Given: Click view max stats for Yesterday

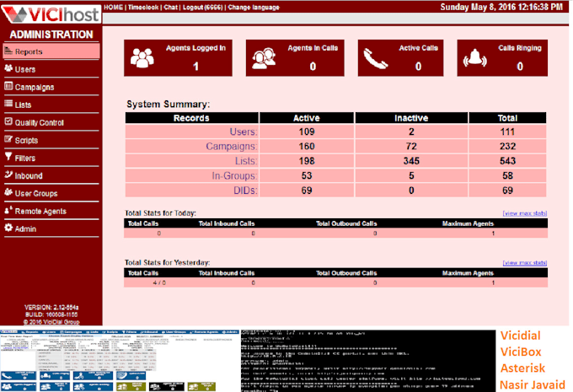Looking at the screenshot, I should (x=525, y=262).
